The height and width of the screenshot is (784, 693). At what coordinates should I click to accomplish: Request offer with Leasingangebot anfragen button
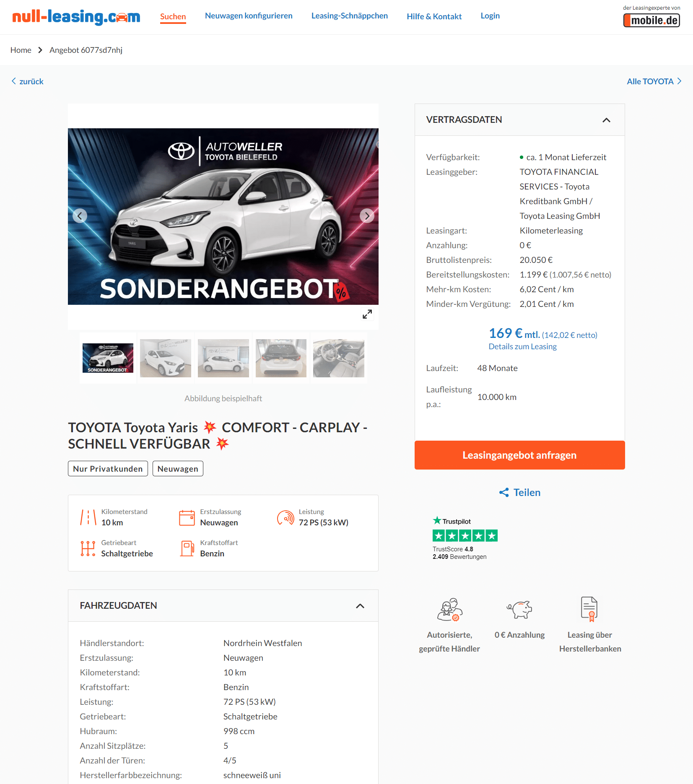click(x=519, y=455)
